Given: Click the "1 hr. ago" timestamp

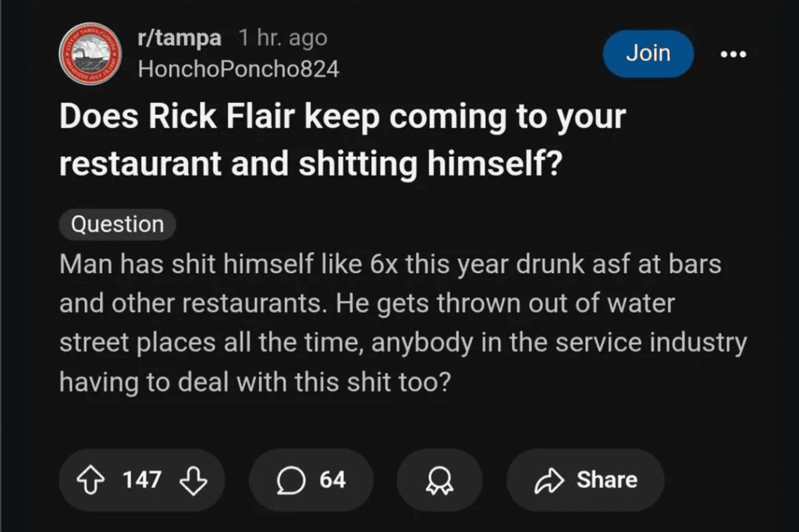Looking at the screenshot, I should click(x=282, y=37).
